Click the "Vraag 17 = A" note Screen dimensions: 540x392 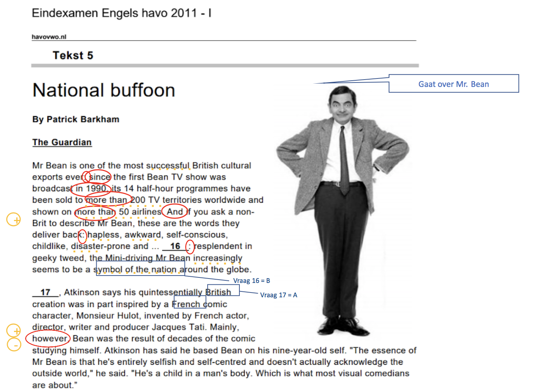[x=278, y=295]
